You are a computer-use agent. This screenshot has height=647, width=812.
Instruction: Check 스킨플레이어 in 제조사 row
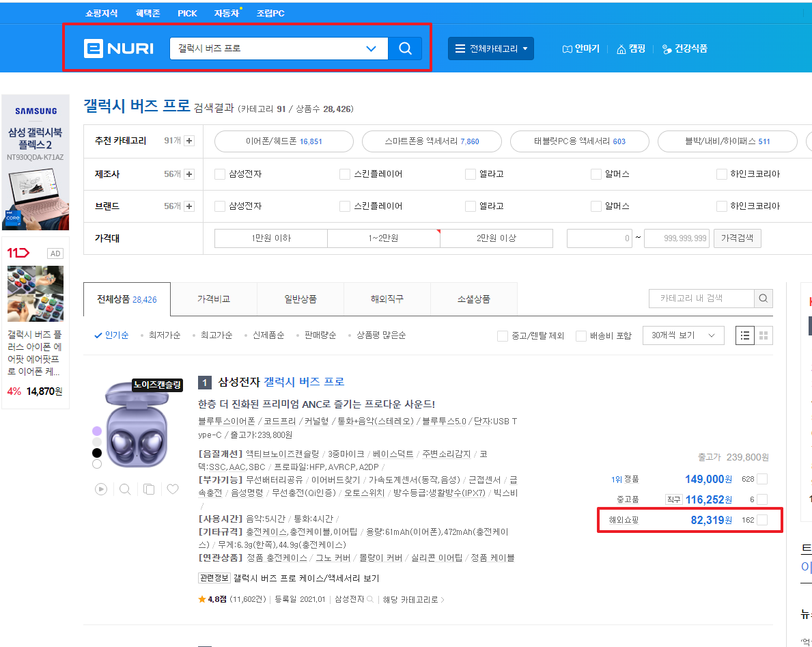click(345, 174)
